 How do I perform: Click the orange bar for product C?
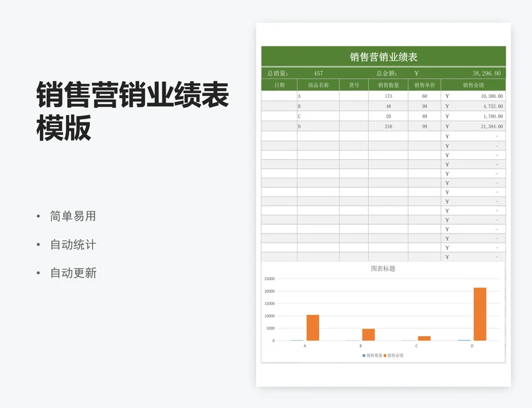[424, 338]
